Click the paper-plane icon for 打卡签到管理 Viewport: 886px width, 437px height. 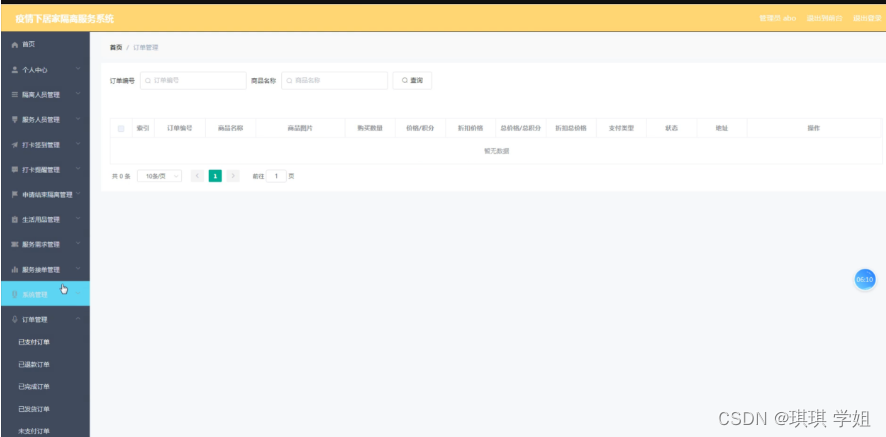coord(15,145)
